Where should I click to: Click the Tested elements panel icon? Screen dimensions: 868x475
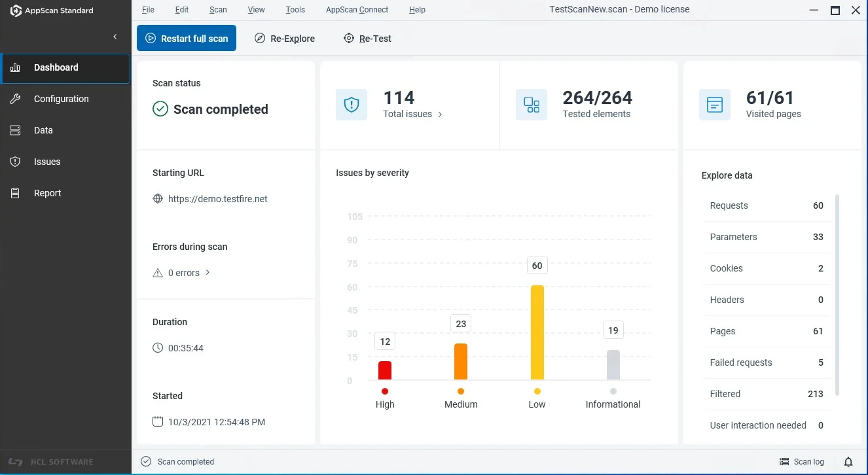pos(532,104)
